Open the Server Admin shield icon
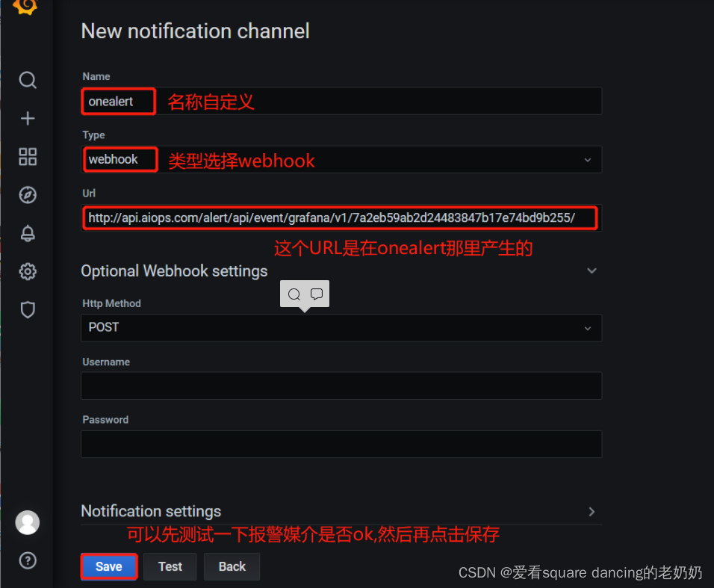 point(28,310)
